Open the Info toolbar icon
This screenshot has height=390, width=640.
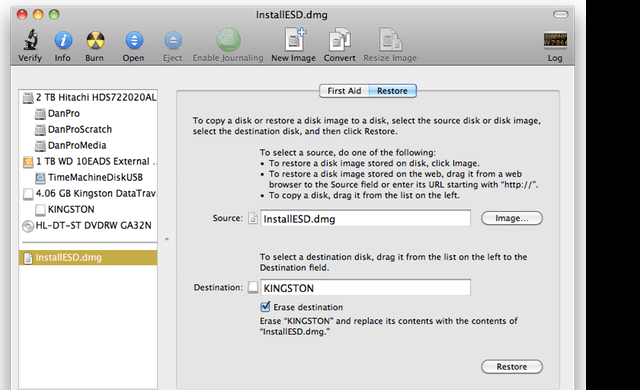pyautogui.click(x=63, y=40)
